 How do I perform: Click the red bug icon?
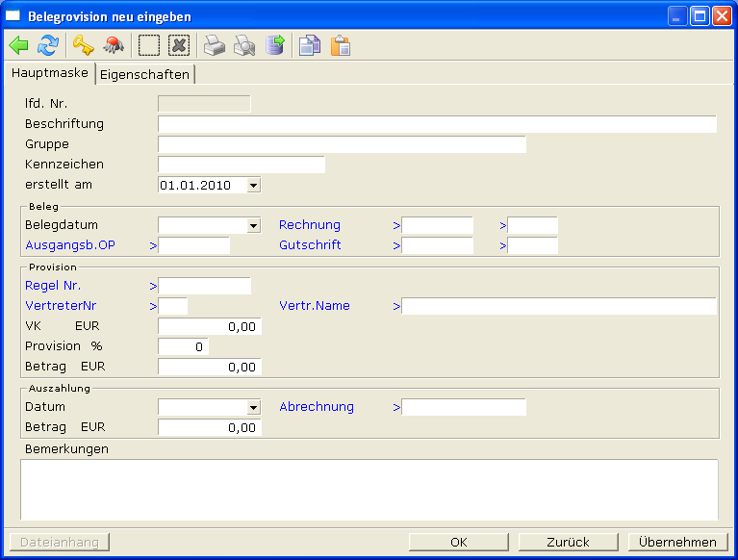tap(114, 45)
